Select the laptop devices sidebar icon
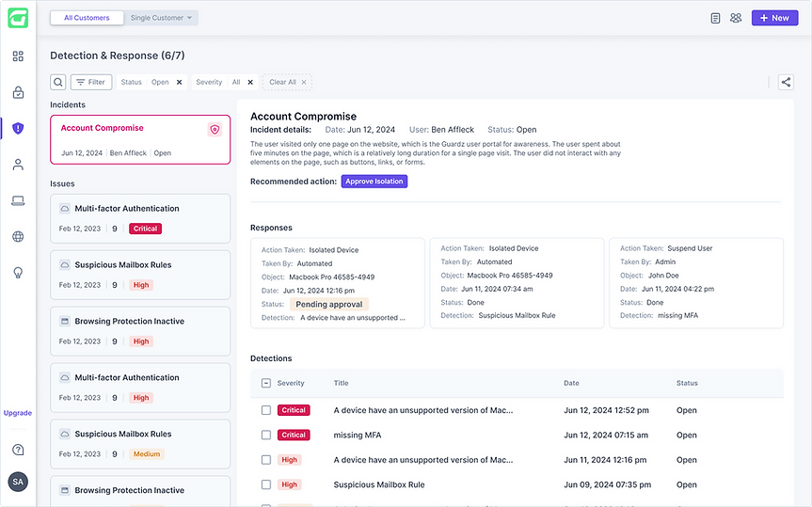This screenshot has height=507, width=812. point(18,200)
